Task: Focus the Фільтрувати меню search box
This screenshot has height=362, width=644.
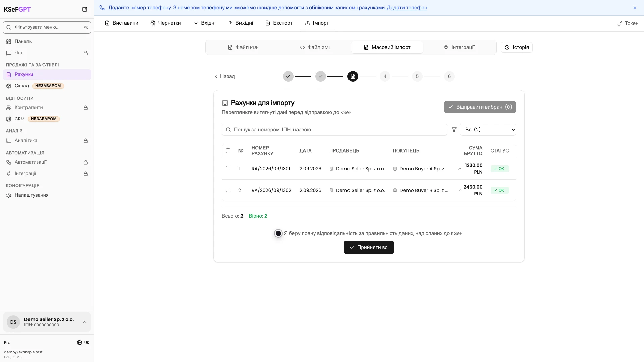Action: coord(47,27)
